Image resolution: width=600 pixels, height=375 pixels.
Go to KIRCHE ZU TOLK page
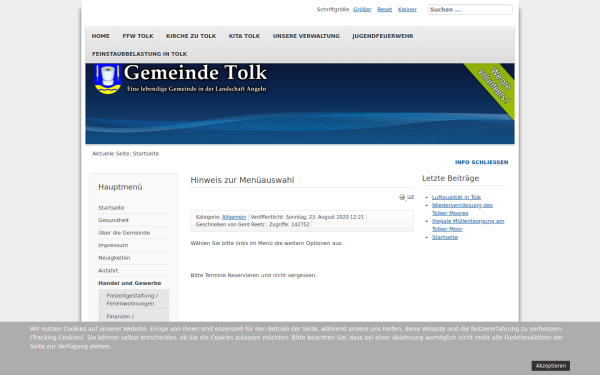pos(191,36)
